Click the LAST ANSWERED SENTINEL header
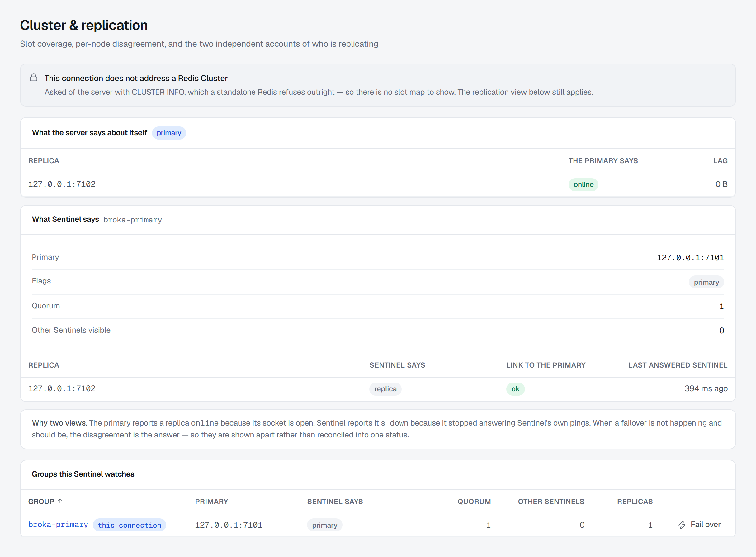This screenshot has width=756, height=557. 678,365
